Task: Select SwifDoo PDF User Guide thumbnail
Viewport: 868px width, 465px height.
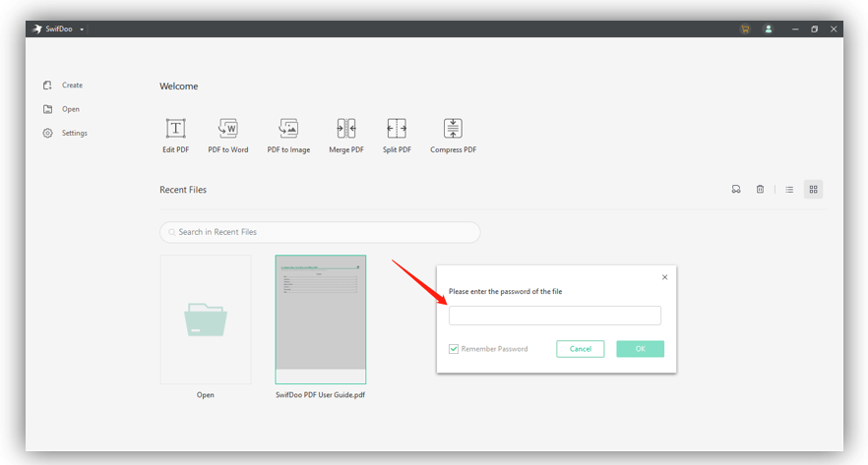Action: [321, 320]
